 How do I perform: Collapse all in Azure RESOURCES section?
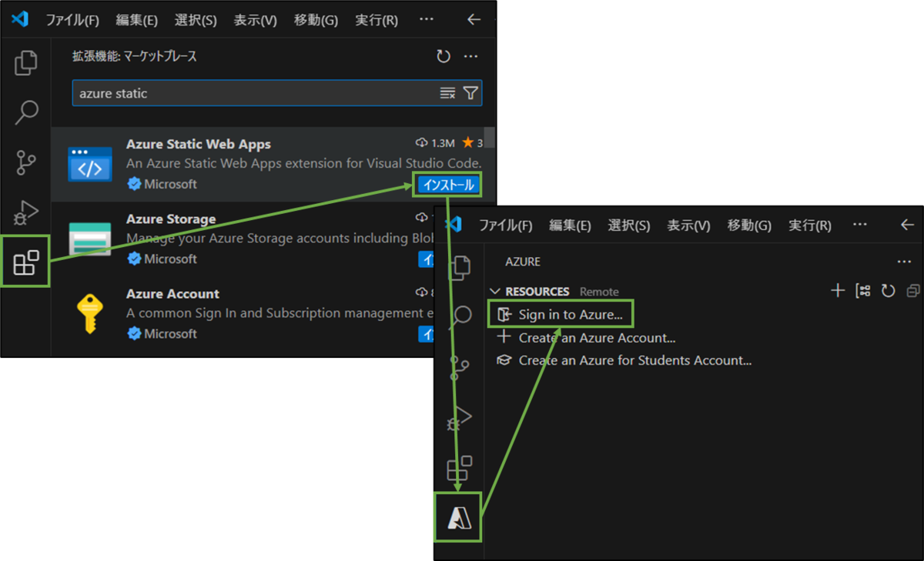coord(913,291)
